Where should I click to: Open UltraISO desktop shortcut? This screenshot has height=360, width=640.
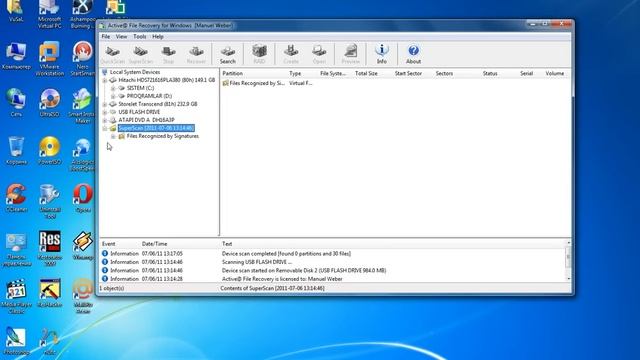click(49, 102)
